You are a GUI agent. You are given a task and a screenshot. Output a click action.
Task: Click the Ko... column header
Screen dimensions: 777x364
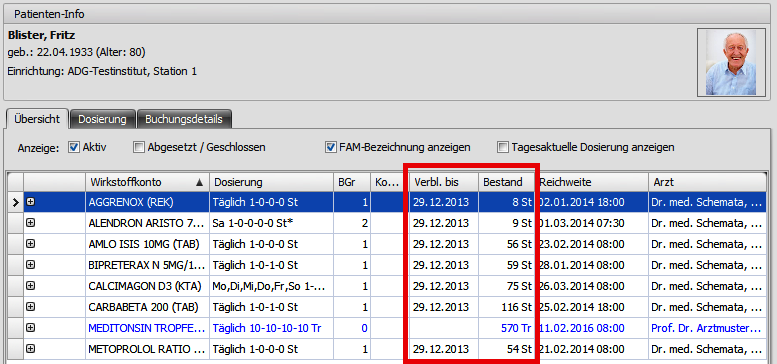387,182
